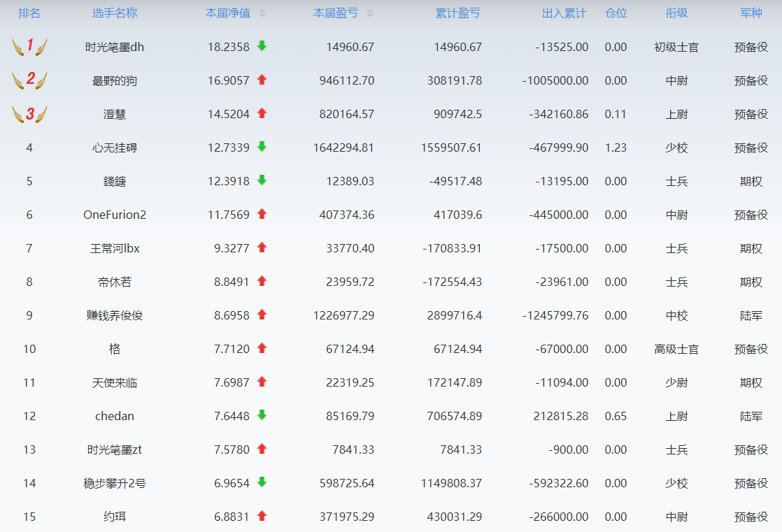This screenshot has height=532, width=782.
Task: Open player 帝休若
Action: point(115,282)
